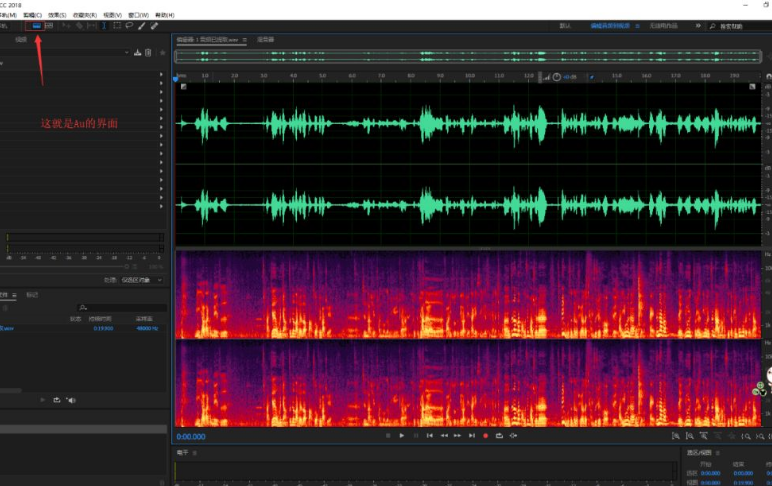
Task: Pause playback in the transport bar
Action: point(416,436)
